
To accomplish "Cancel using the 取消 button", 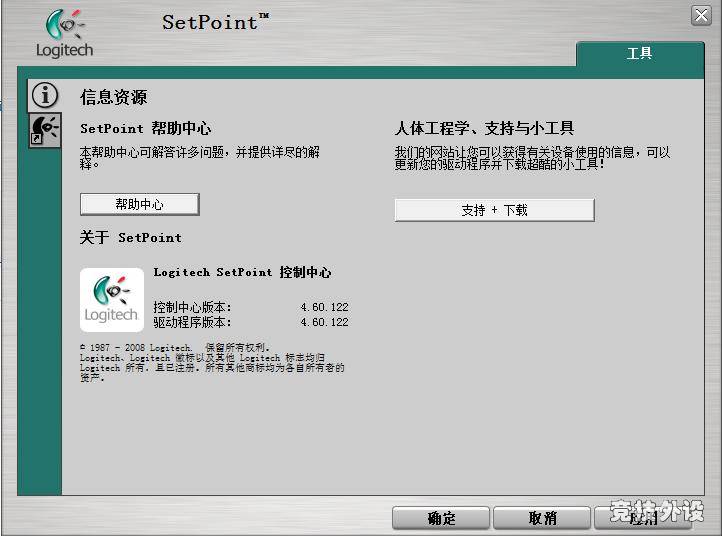I will pyautogui.click(x=542, y=518).
